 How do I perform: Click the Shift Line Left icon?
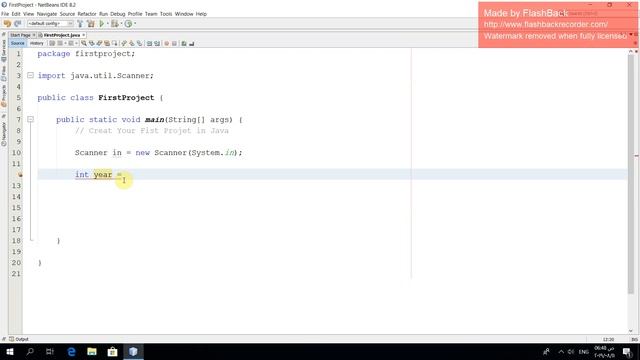coord(149,43)
